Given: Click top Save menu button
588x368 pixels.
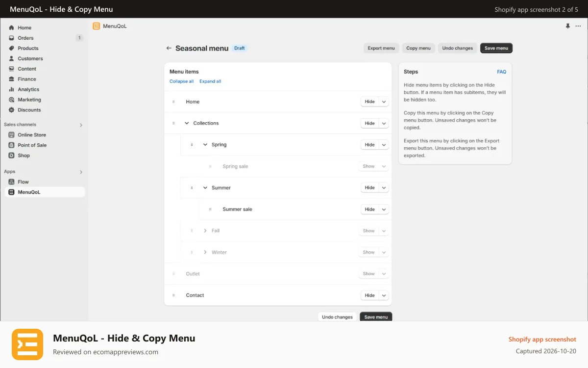Looking at the screenshot, I should click(496, 48).
